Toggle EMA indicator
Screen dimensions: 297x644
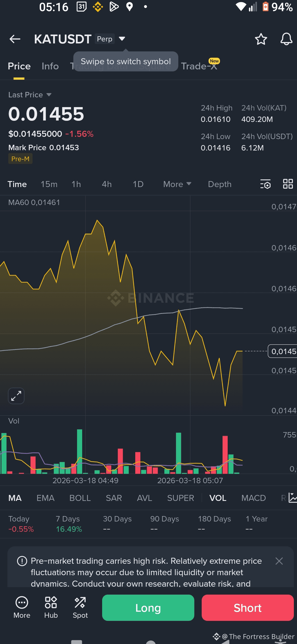click(x=45, y=498)
